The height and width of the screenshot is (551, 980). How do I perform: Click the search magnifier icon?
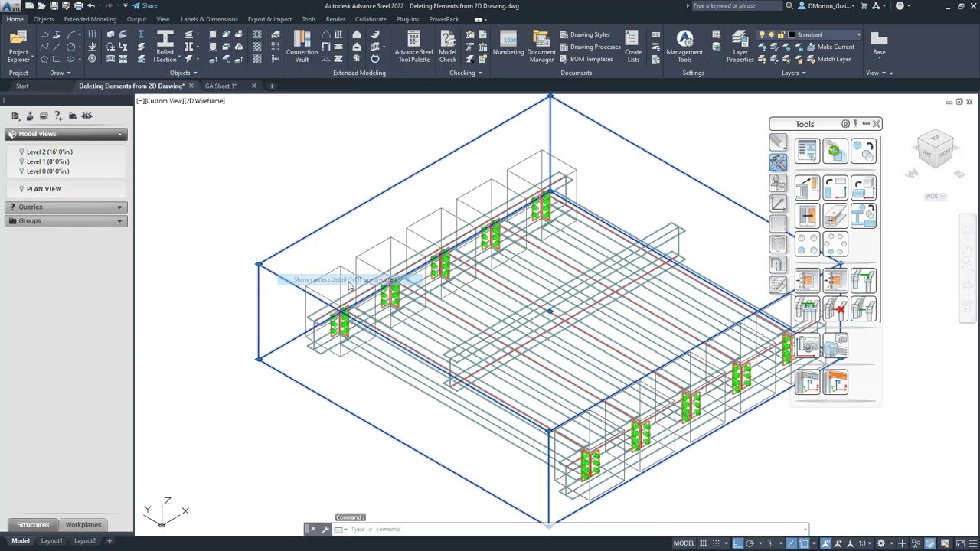789,5
